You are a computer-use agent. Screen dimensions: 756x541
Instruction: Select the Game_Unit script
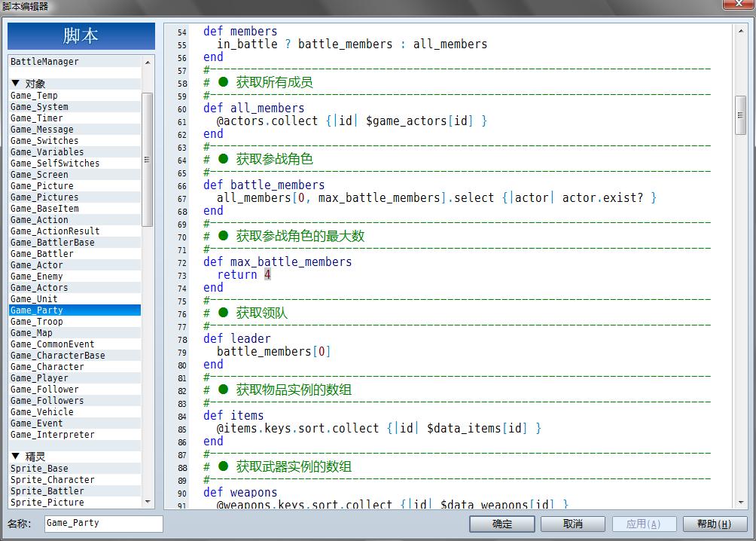(75, 298)
